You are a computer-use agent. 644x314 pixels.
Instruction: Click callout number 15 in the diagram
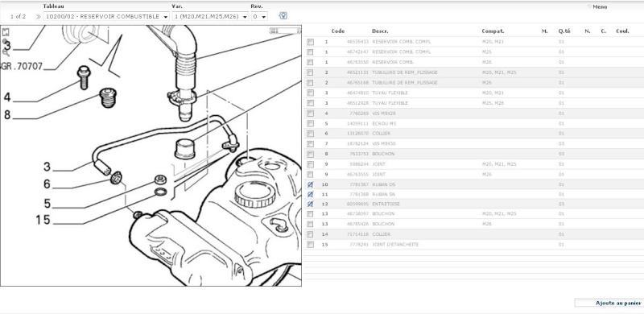pos(43,220)
